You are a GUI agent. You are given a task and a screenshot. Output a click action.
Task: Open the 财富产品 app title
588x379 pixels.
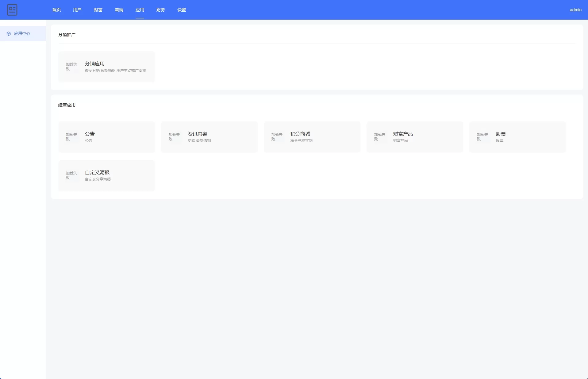tap(403, 134)
